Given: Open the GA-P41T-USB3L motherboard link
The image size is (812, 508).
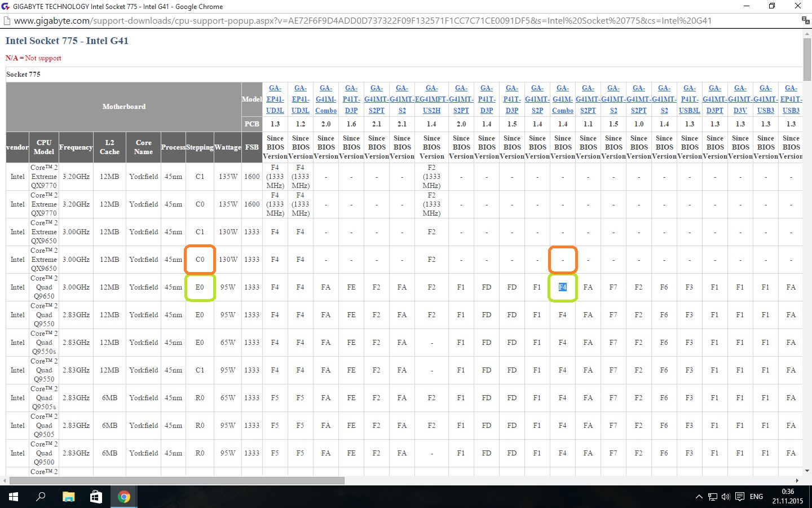Looking at the screenshot, I should 690,99.
